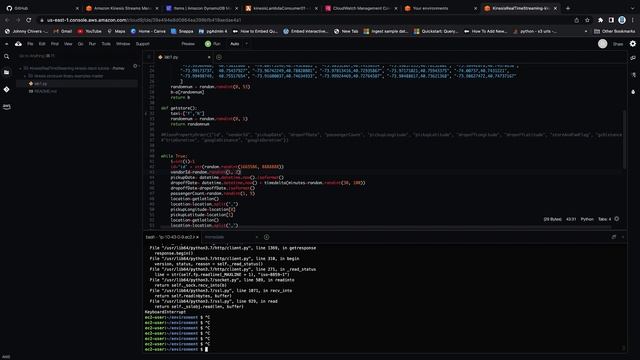Open the Tabs: 4 indentation setting
Screen dimensions: 640x360
(x=604, y=219)
